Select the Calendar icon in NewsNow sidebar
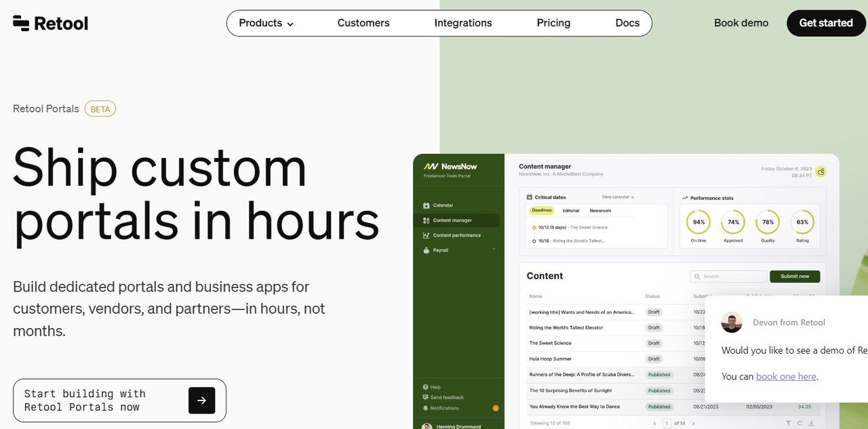Screen dimensions: 868x429 (x=426, y=205)
